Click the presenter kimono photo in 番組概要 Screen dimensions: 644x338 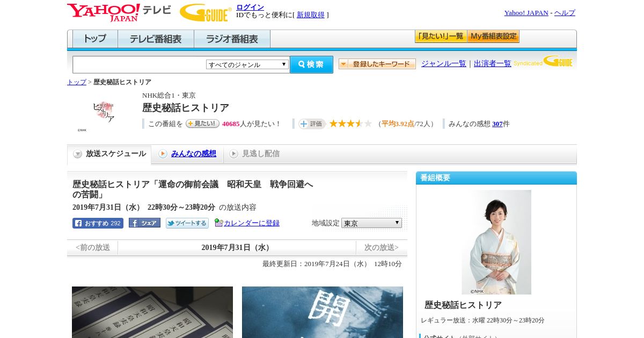pos(496,242)
